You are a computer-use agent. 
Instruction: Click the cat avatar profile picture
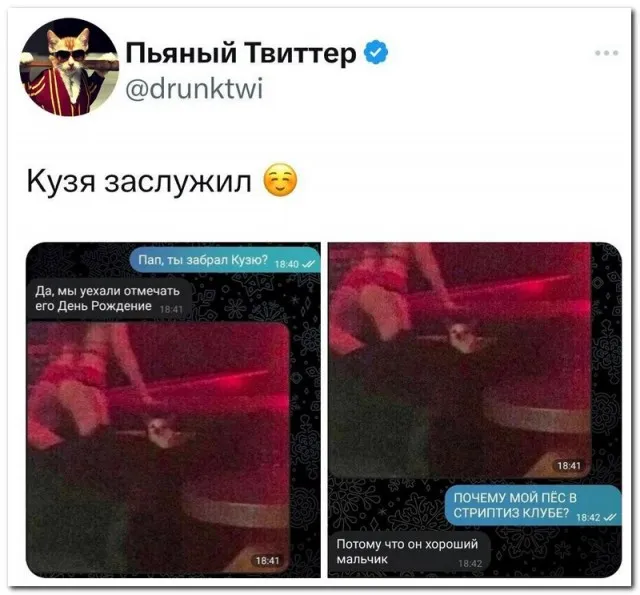[69, 67]
